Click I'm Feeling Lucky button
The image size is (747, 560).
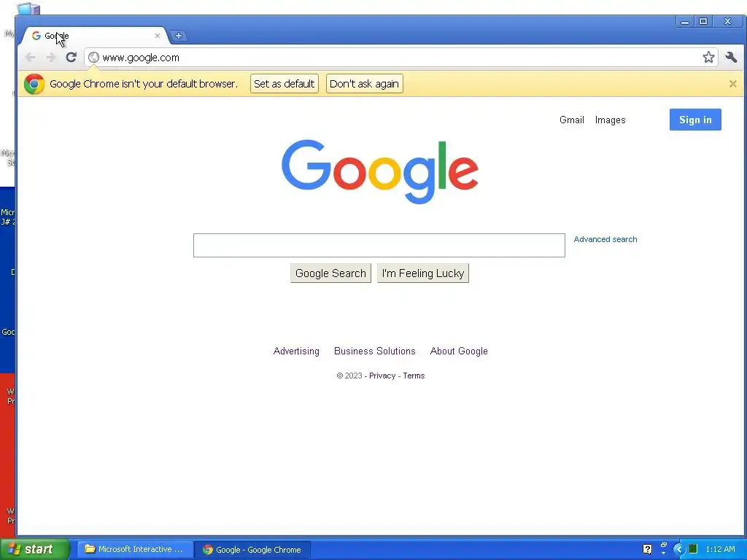coord(423,273)
